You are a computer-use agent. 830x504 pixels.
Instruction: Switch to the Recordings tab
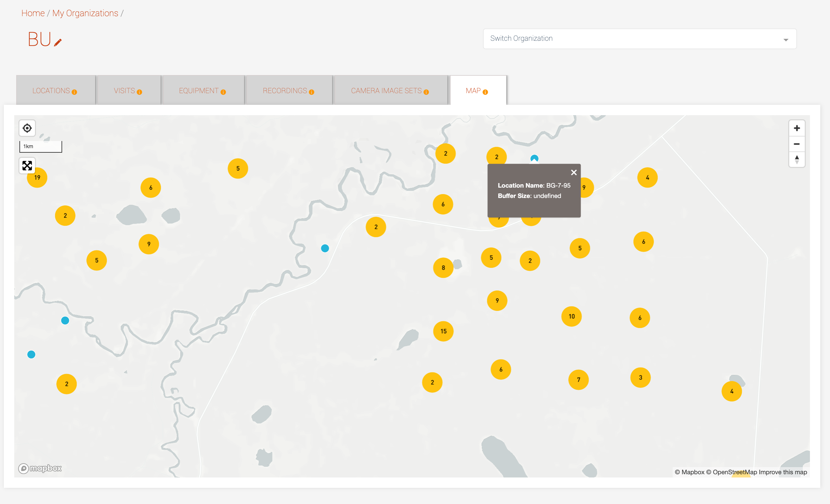click(x=289, y=90)
